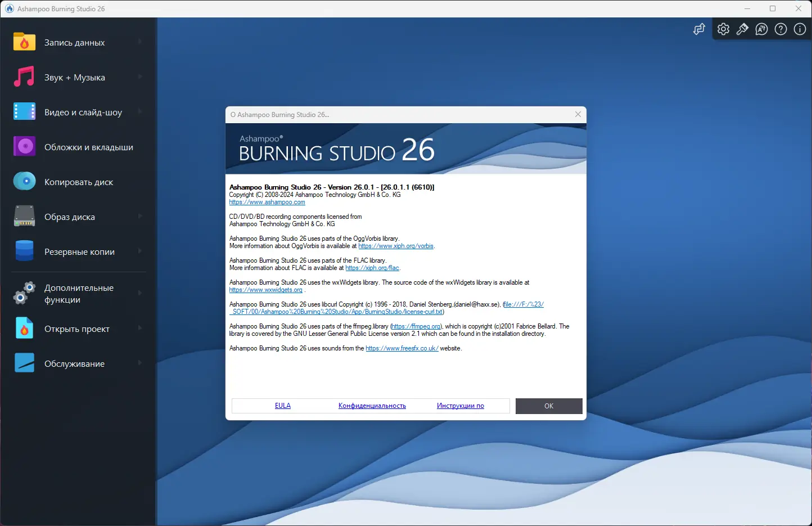Click the purple disc cover icon
Image resolution: width=812 pixels, height=526 pixels.
pos(24,146)
